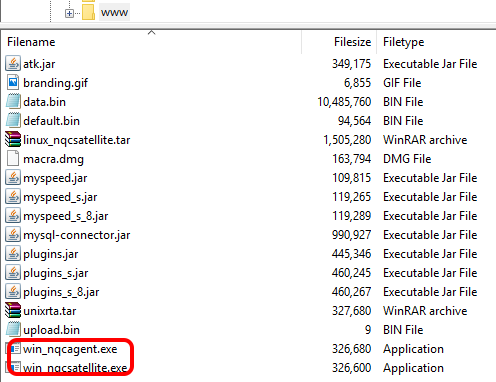Select the win_nqcagent.exe application icon
This screenshot has width=496, height=382.
(14, 348)
